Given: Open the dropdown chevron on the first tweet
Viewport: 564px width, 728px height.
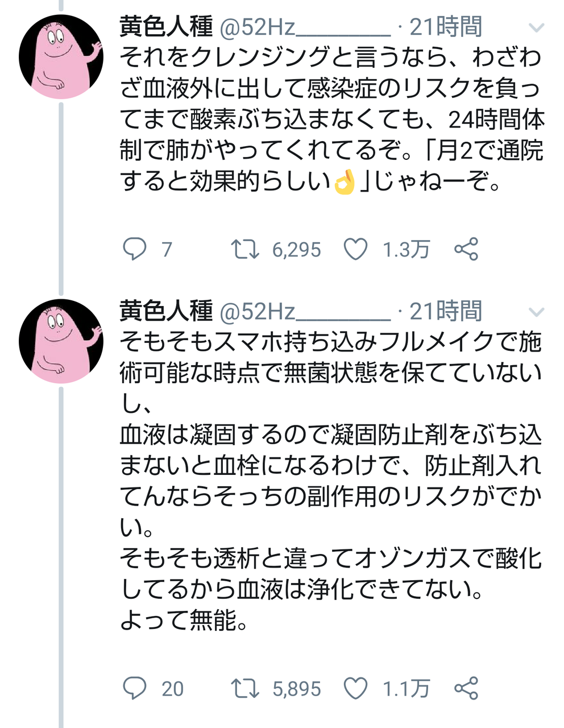Looking at the screenshot, I should (536, 28).
